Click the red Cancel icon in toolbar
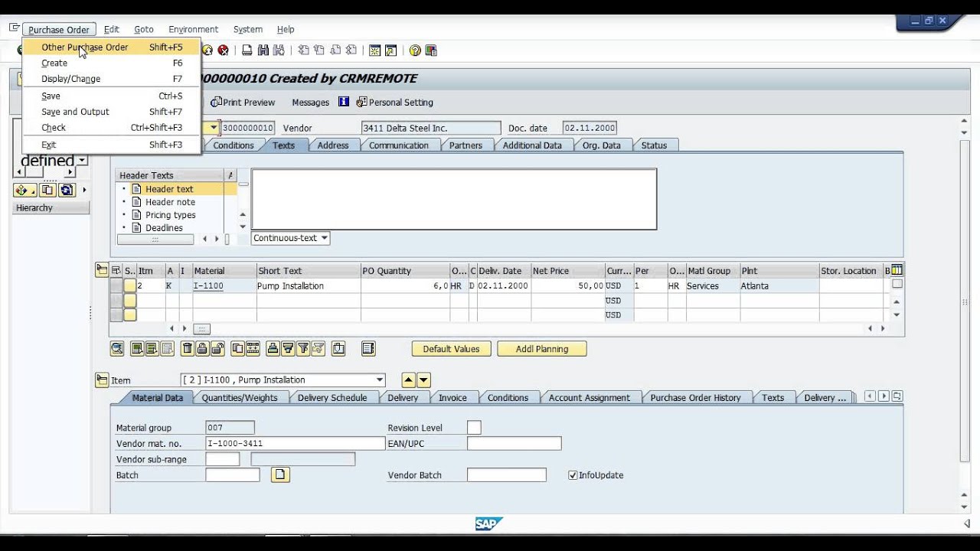Image resolution: width=980 pixels, height=551 pixels. tap(223, 51)
